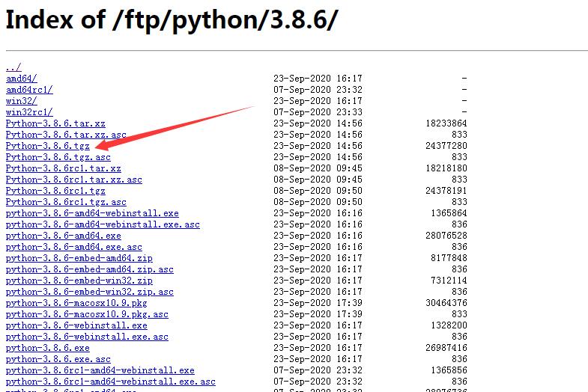The width and height of the screenshot is (588, 392).
Task: Click the date 23-Sep-2020 17:39 for macosx10.9.pkg
Action: pyautogui.click(x=318, y=303)
